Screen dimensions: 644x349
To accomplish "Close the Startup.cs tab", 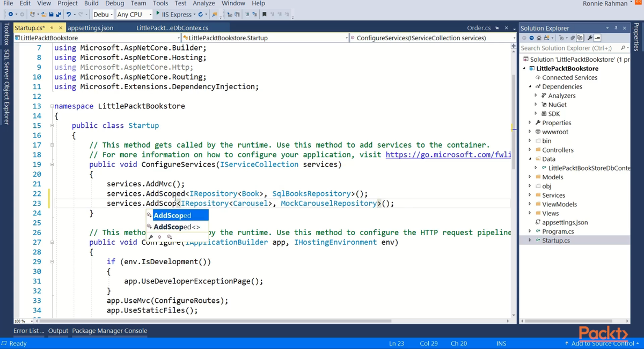I will 60,28.
